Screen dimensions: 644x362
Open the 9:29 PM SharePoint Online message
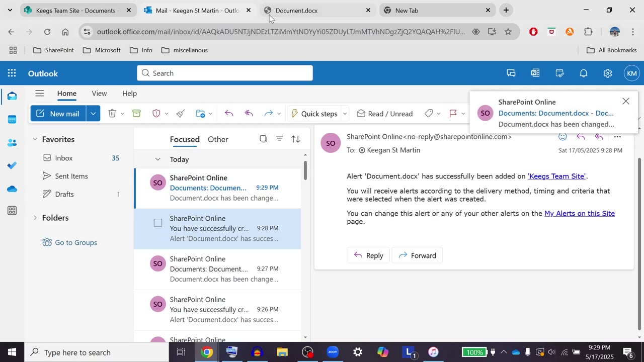[x=217, y=188]
